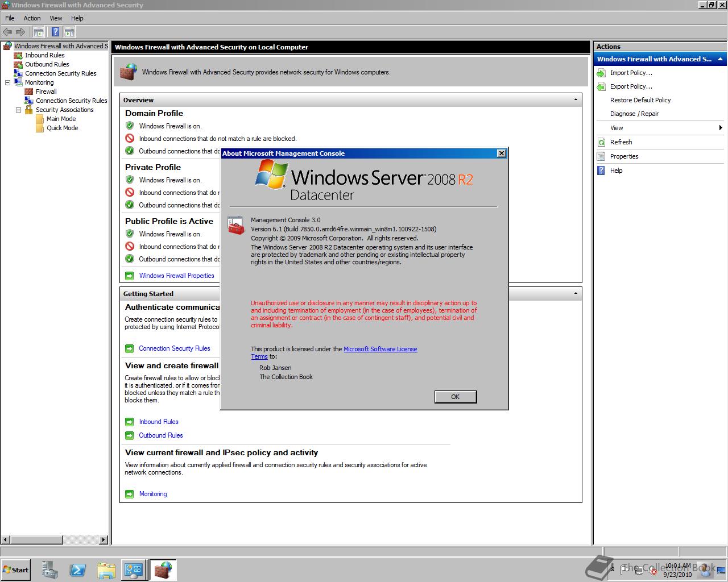Click the red toolbox Management Console icon

[x=236, y=226]
